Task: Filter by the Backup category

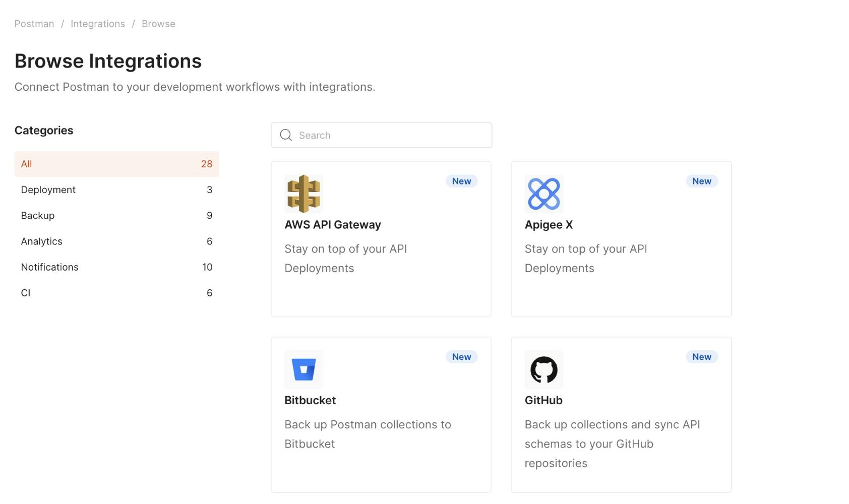Action: (116, 216)
